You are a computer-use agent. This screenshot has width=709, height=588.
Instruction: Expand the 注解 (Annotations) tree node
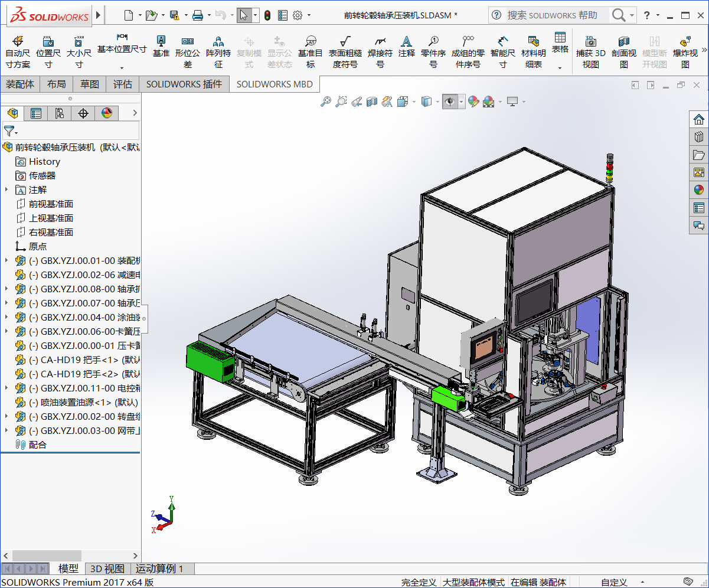click(6, 190)
